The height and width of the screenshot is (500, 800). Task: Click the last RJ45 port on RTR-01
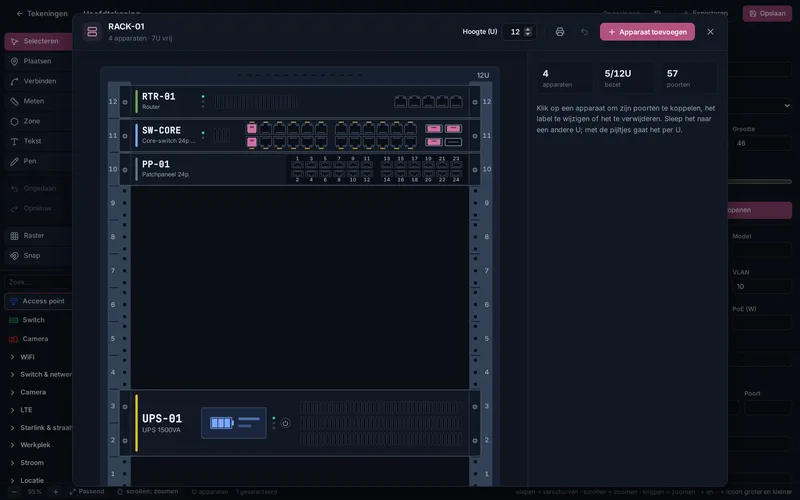(456, 102)
